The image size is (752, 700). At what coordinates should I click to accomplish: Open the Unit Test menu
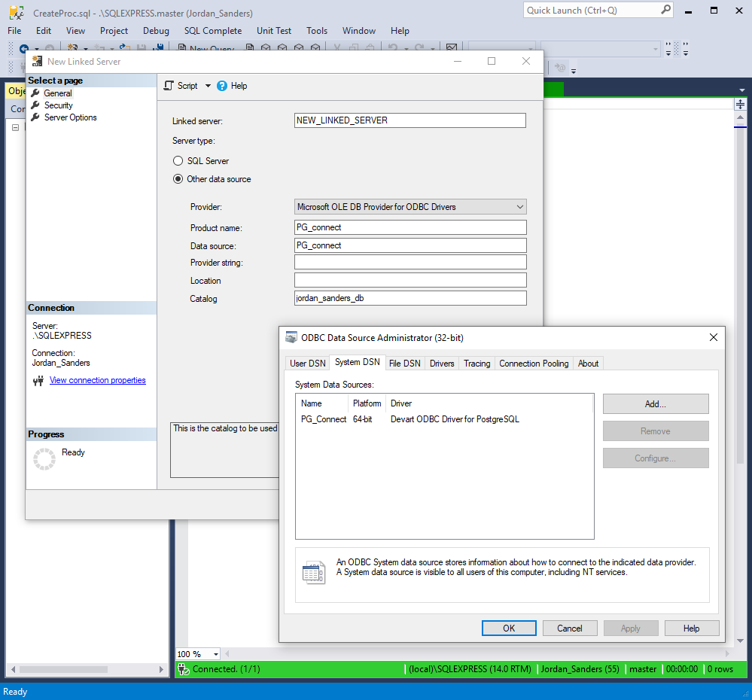coord(274,31)
